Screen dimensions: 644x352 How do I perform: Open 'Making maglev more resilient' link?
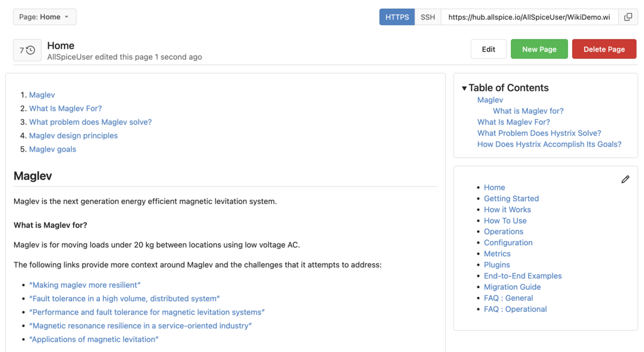click(x=85, y=285)
